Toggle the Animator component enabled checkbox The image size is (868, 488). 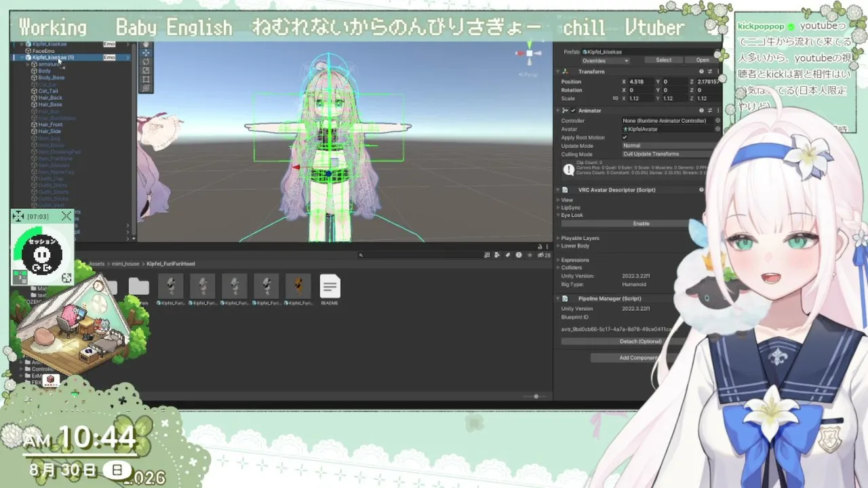click(573, 110)
